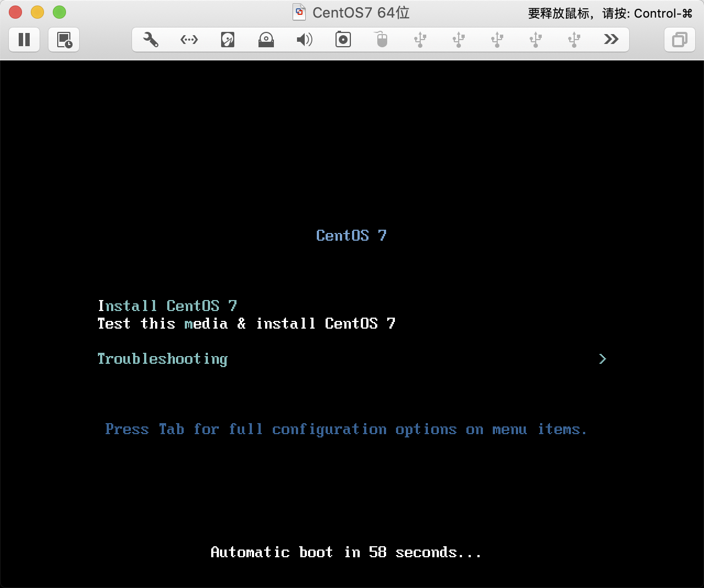Close the CentOS7 virtual machine window
This screenshot has width=704, height=588.
coord(15,12)
